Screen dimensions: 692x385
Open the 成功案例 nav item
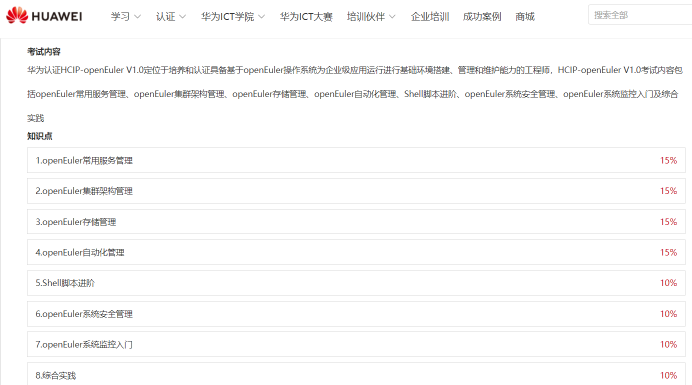coord(482,17)
